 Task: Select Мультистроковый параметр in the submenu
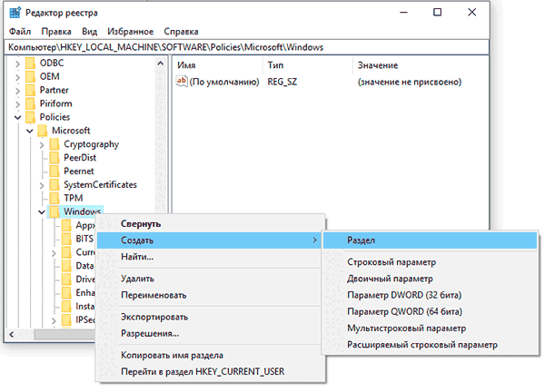click(430, 328)
